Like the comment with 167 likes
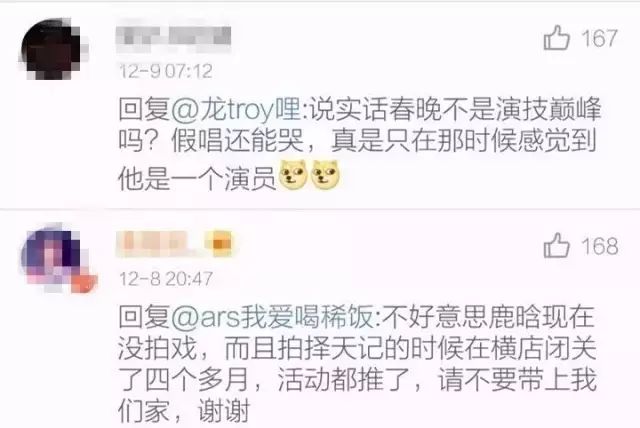 557,38
